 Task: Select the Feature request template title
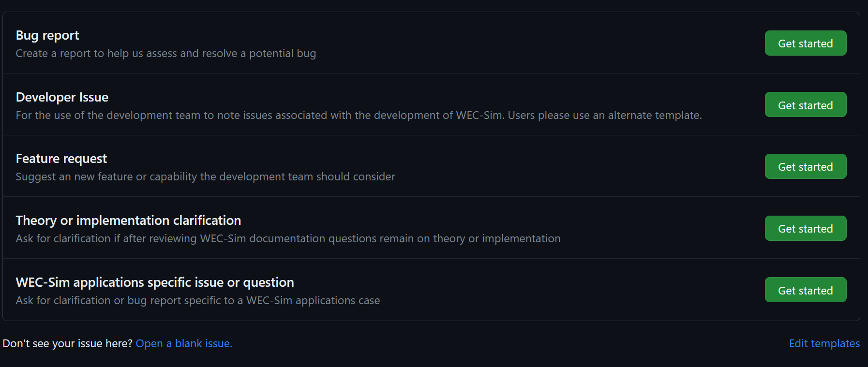[x=61, y=158]
